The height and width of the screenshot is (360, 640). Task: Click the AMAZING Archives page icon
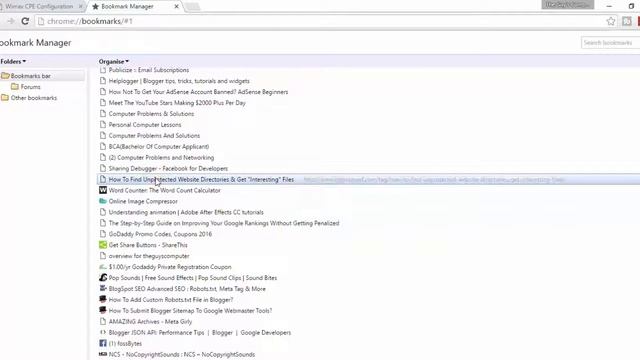(103, 322)
